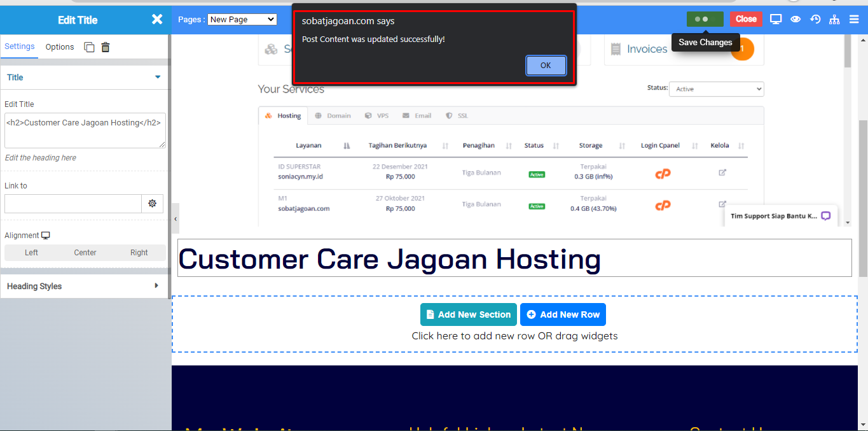Open the Pages dropdown showing New Page
This screenshot has width=868, height=431.
tap(242, 20)
